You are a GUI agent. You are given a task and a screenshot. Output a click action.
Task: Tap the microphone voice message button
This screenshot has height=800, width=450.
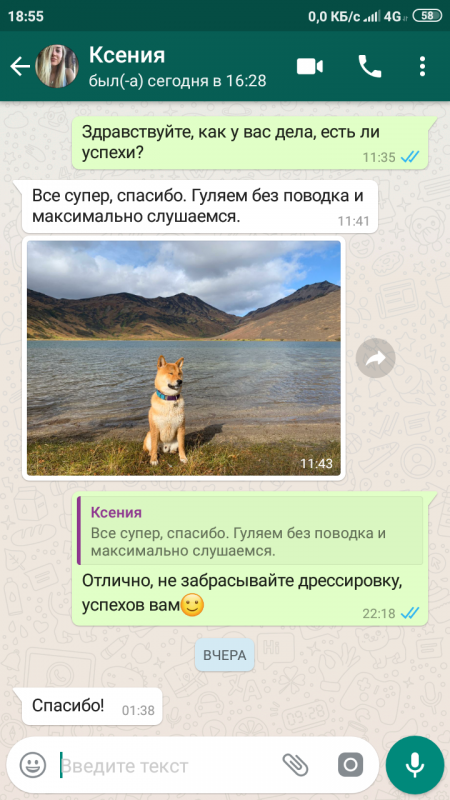415,765
